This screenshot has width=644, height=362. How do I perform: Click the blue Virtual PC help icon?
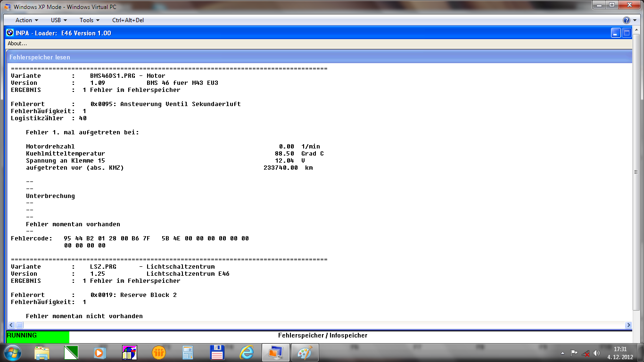coord(626,20)
